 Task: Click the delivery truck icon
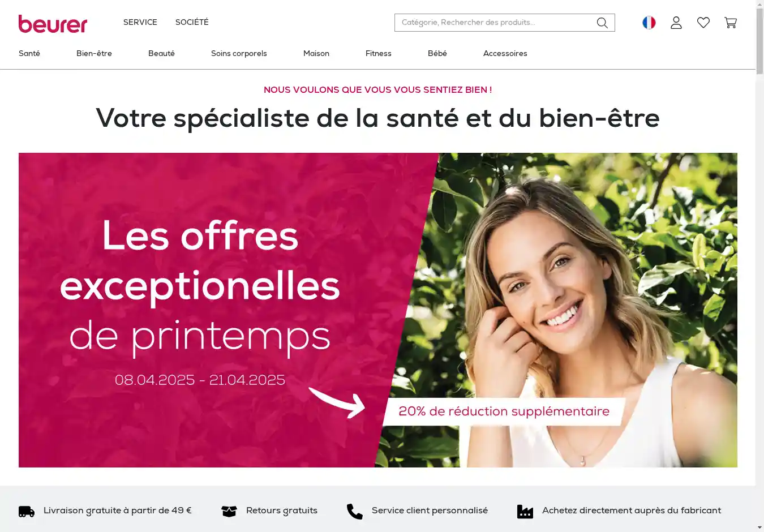pyautogui.click(x=27, y=512)
